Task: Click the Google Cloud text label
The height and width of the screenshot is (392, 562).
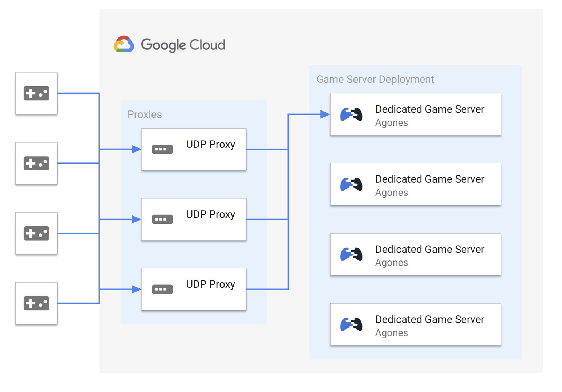Action: [183, 44]
